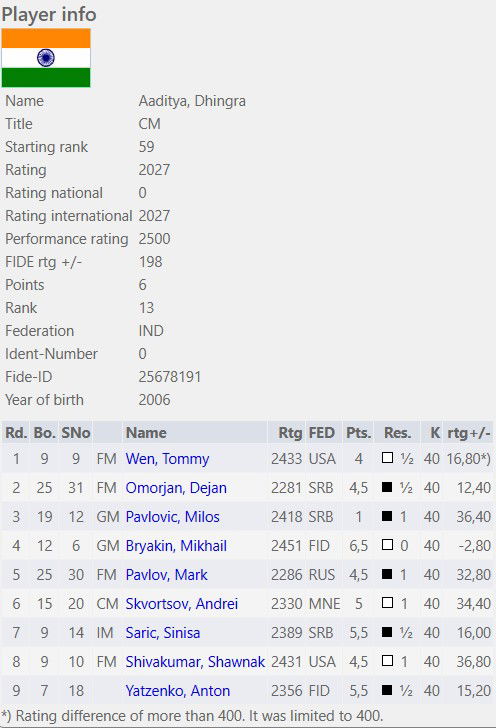496x728 pixels.
Task: Click white piece icon in round 1
Action: (387, 458)
